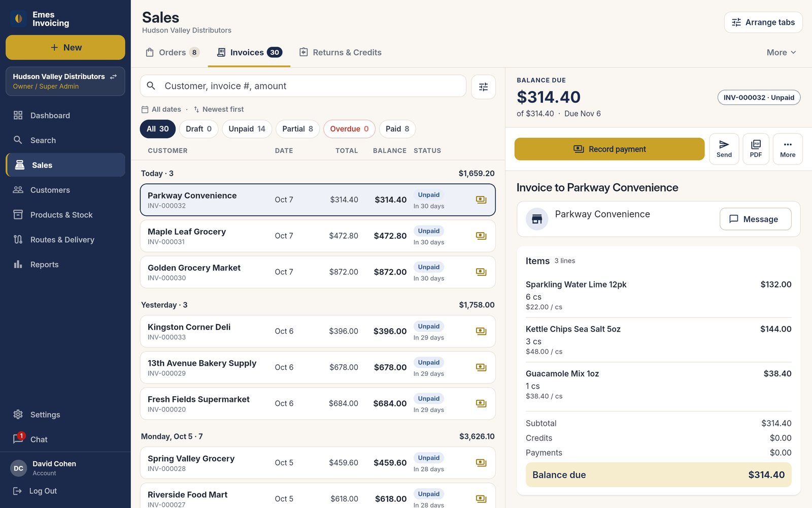
Task: Open the Returns & Credits tab
Action: tap(341, 52)
